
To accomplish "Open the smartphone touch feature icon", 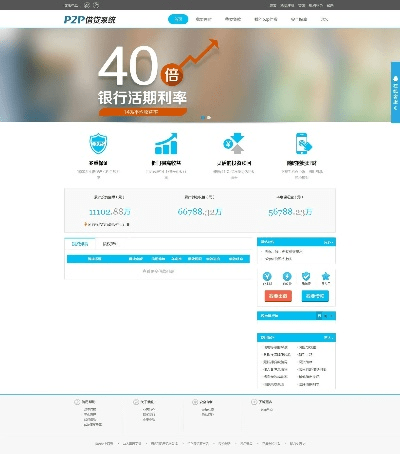I will pyautogui.click(x=303, y=143).
